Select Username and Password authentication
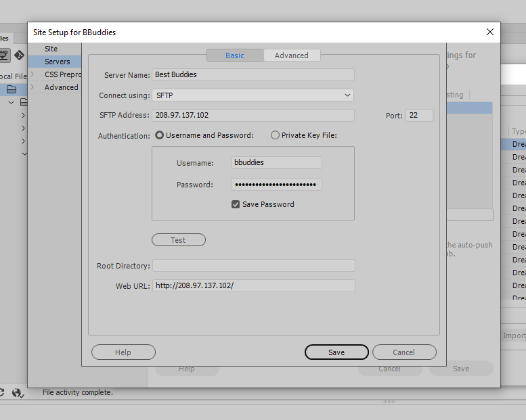Image resolution: width=526 pixels, height=420 pixels. point(160,135)
